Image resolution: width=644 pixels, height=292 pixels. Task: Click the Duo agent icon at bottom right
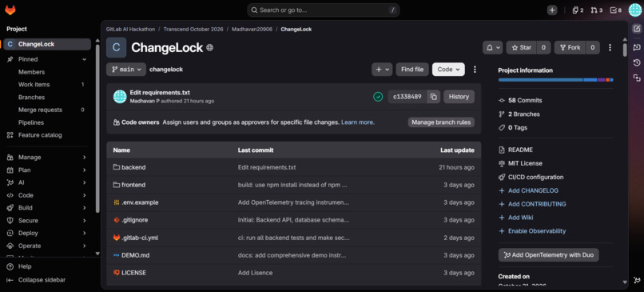pos(637,281)
